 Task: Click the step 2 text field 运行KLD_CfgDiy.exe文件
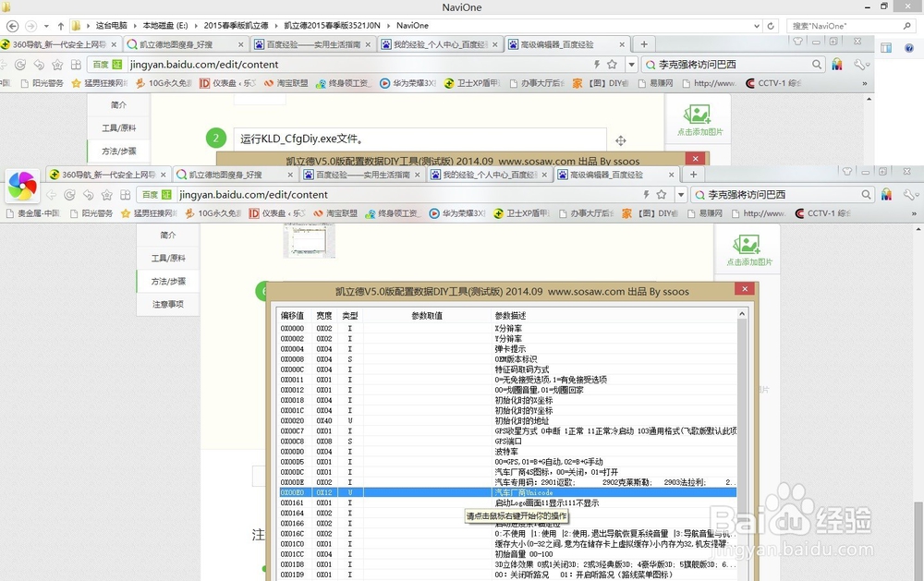(420, 139)
